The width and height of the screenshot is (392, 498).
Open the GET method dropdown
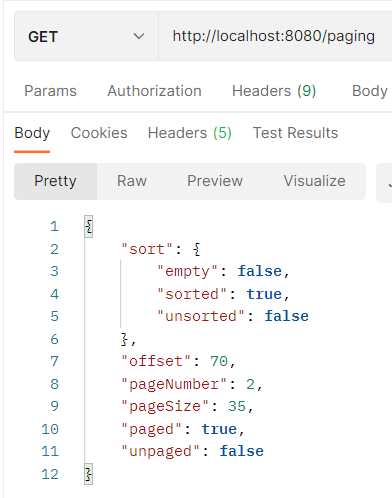pos(86,36)
